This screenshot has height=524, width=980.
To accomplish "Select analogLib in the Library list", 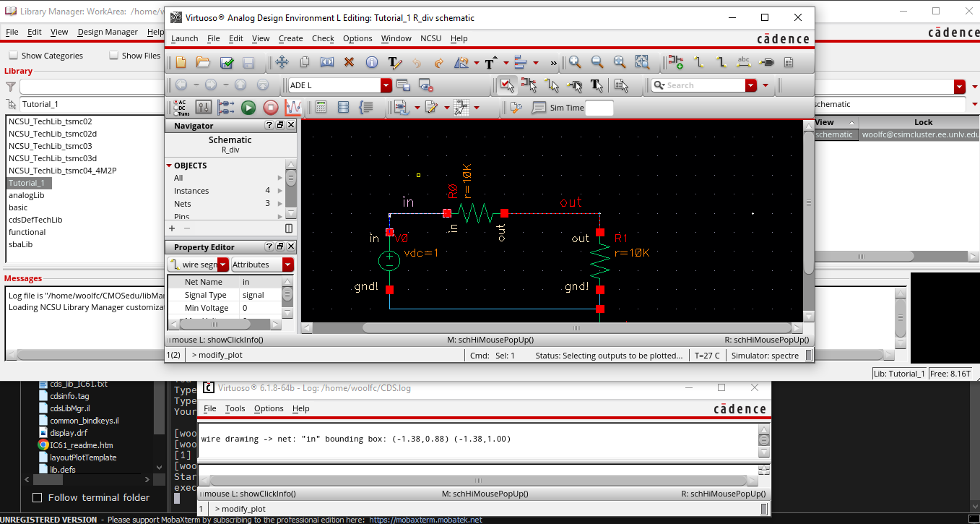I will point(27,195).
